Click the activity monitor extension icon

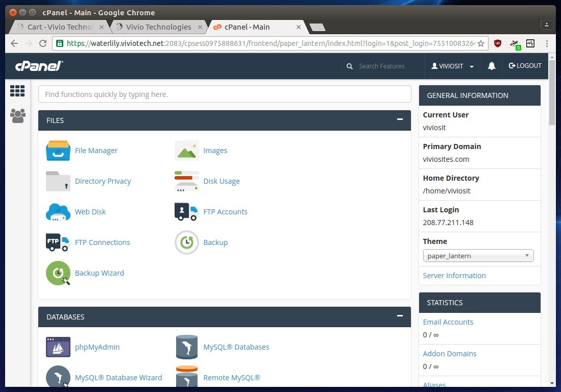530,43
